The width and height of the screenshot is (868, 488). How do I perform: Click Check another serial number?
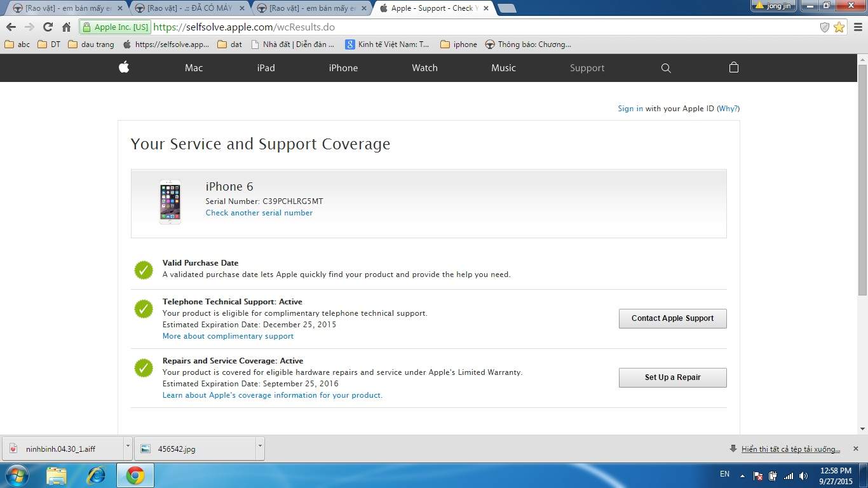tap(259, 213)
